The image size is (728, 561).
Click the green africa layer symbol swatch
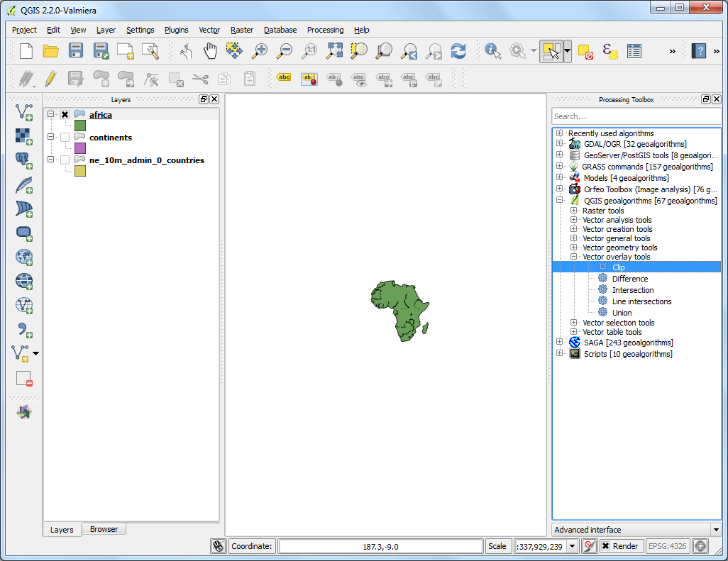coord(80,126)
